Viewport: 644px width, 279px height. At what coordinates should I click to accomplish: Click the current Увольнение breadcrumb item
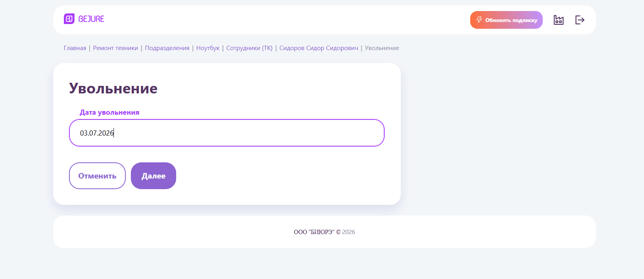coord(382,48)
